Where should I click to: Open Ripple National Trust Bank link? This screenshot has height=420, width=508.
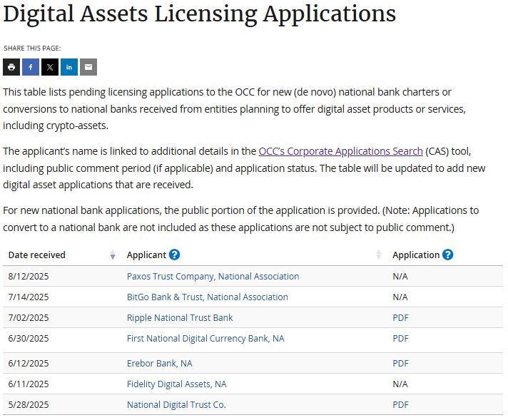(180, 317)
